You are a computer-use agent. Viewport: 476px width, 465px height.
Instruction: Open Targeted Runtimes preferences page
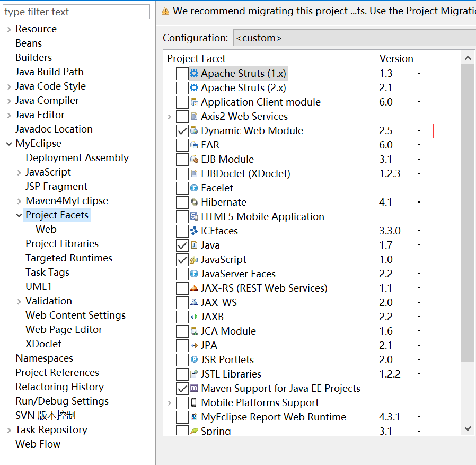tap(69, 258)
